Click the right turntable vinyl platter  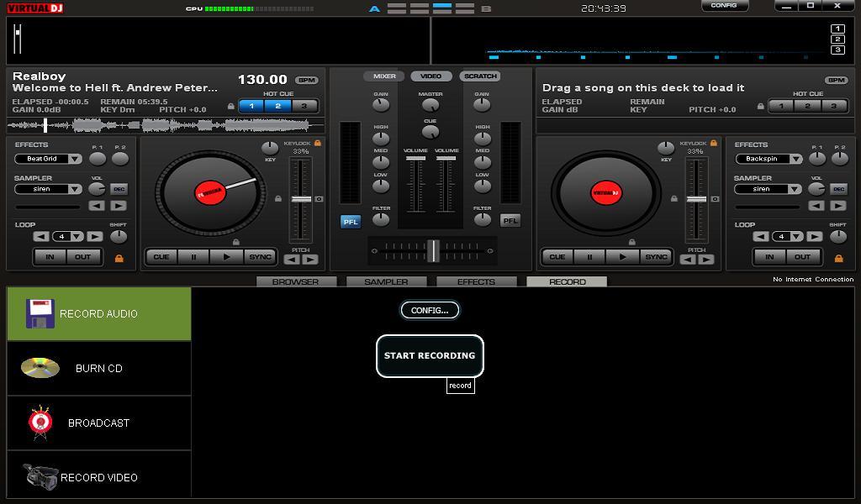coord(606,193)
